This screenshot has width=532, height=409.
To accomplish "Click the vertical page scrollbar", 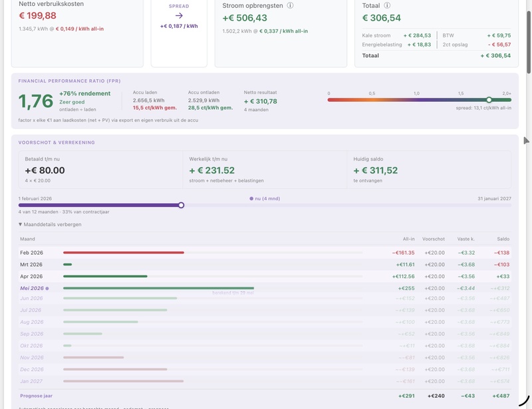I will pos(529,41).
